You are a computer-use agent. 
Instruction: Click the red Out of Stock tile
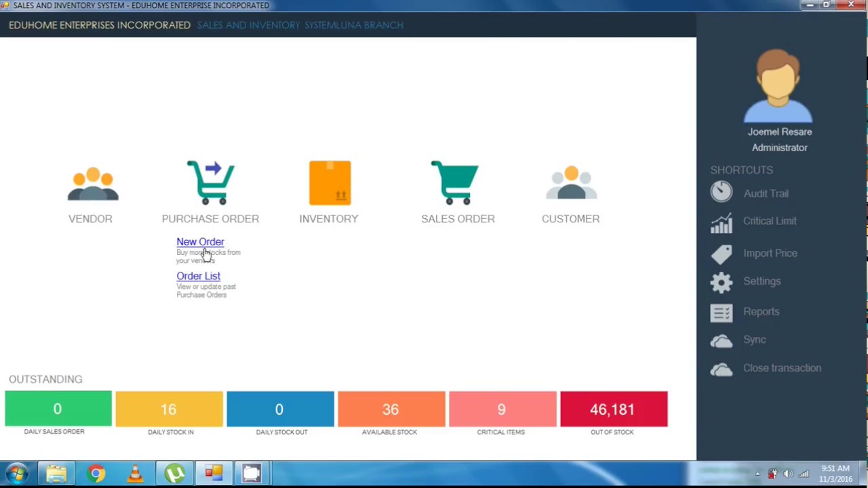tap(614, 409)
